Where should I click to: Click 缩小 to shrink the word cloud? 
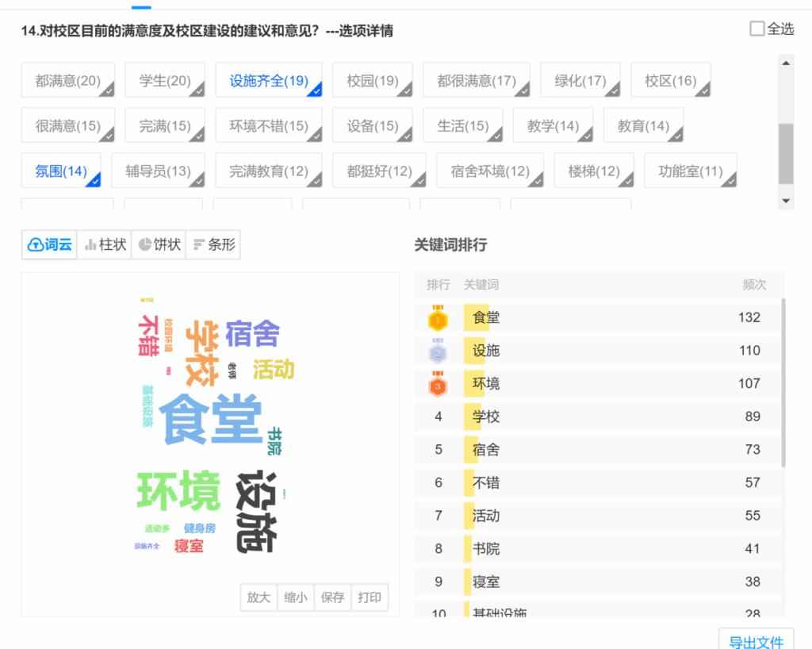tap(296, 597)
